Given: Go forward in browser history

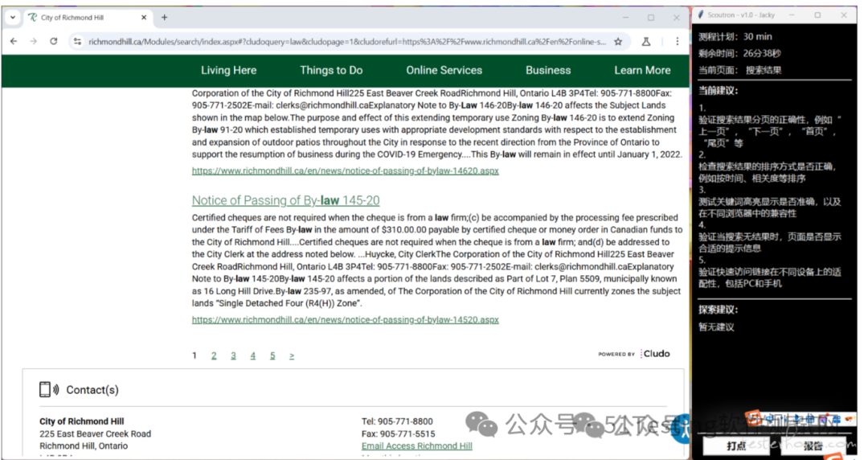Looking at the screenshot, I should point(34,41).
